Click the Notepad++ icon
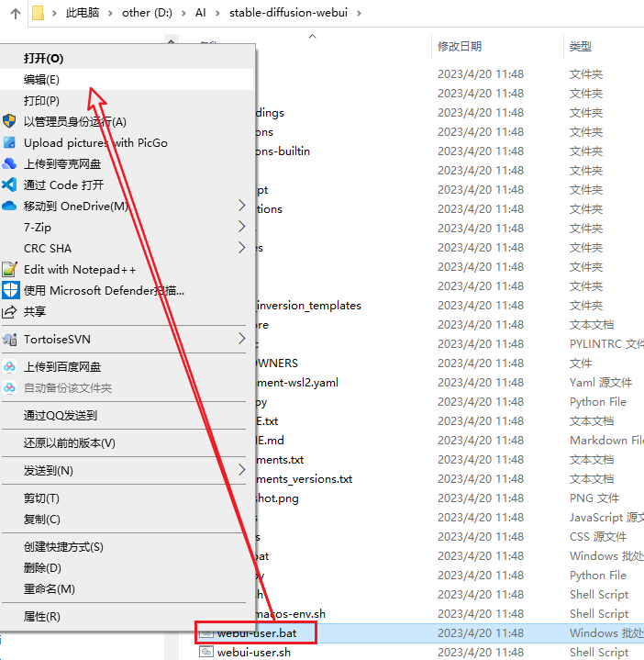The image size is (644, 660). (9, 269)
